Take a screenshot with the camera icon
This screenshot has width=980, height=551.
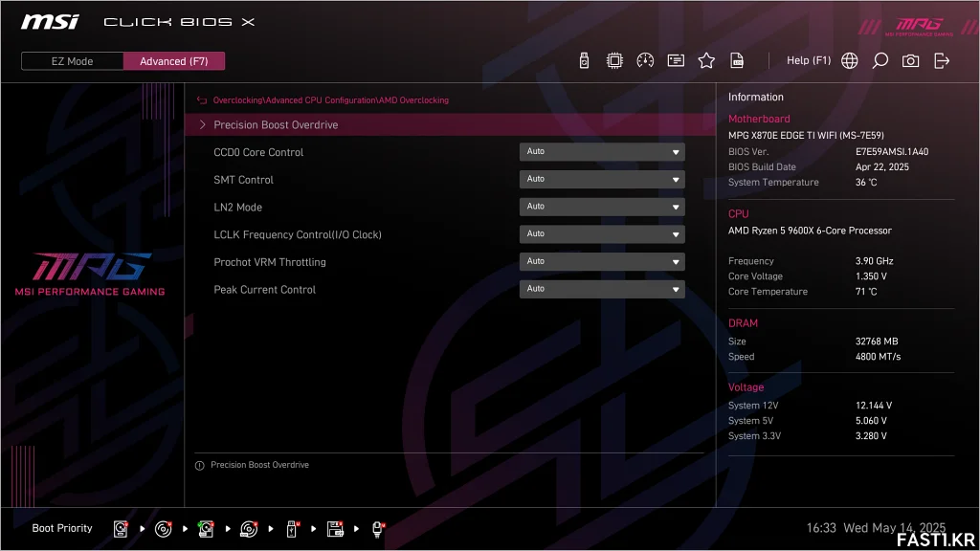[x=911, y=60]
